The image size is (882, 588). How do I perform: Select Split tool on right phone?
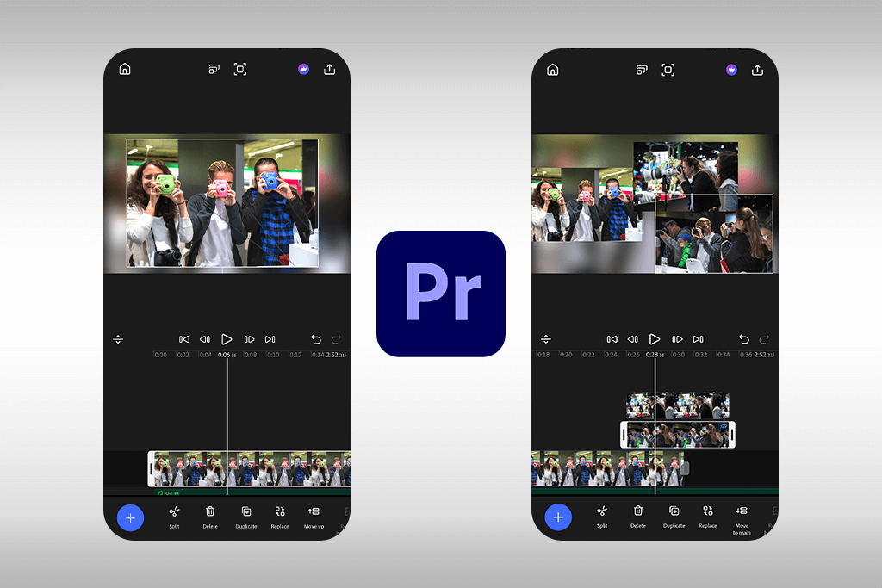click(x=602, y=517)
